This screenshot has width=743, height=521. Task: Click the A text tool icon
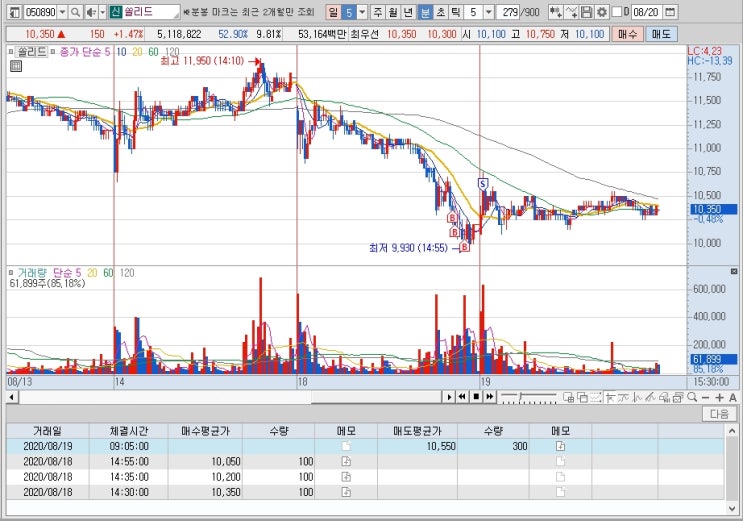tap(733, 397)
